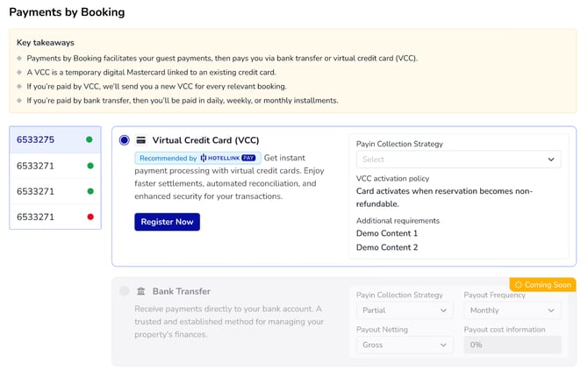Select property 6533275 in the list

tap(36, 139)
